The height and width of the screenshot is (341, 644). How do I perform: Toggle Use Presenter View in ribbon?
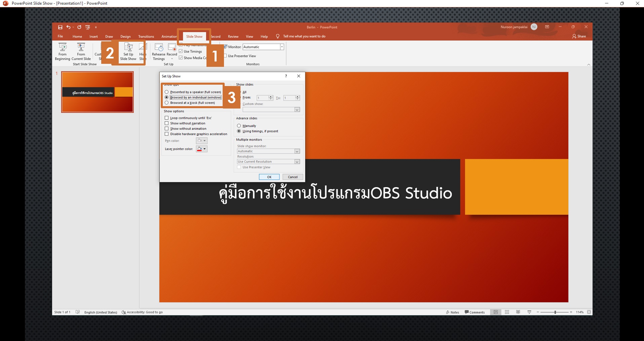tap(225, 56)
